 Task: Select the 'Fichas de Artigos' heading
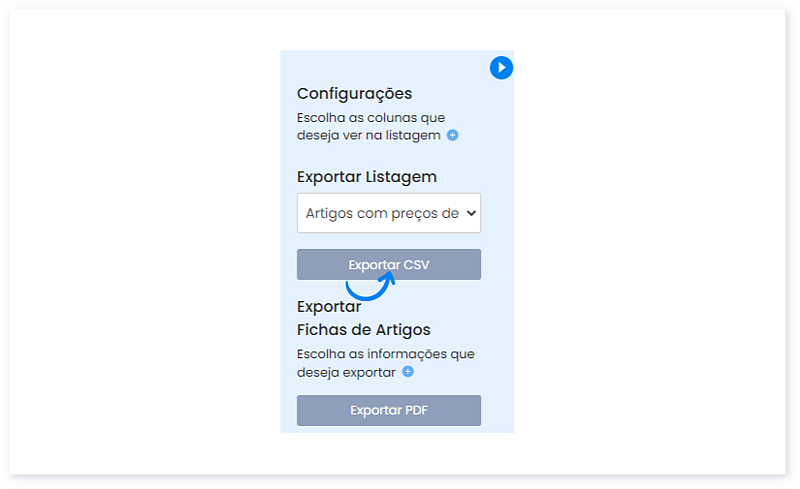[x=363, y=329]
